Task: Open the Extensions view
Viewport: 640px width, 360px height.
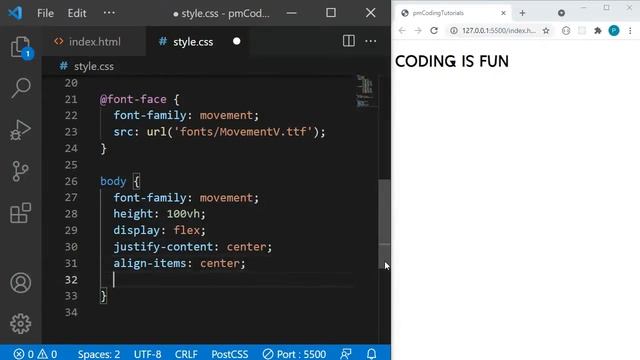Action: (x=20, y=213)
